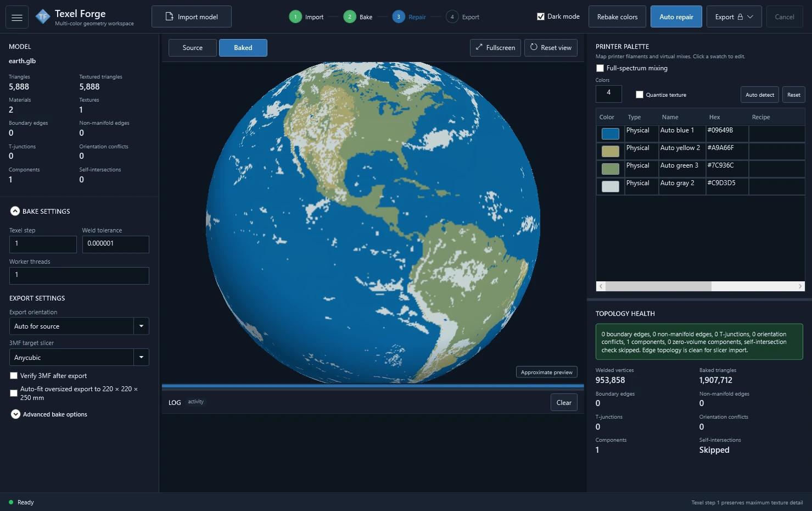The image size is (812, 511).
Task: Click the topology health summary message
Action: (x=699, y=342)
